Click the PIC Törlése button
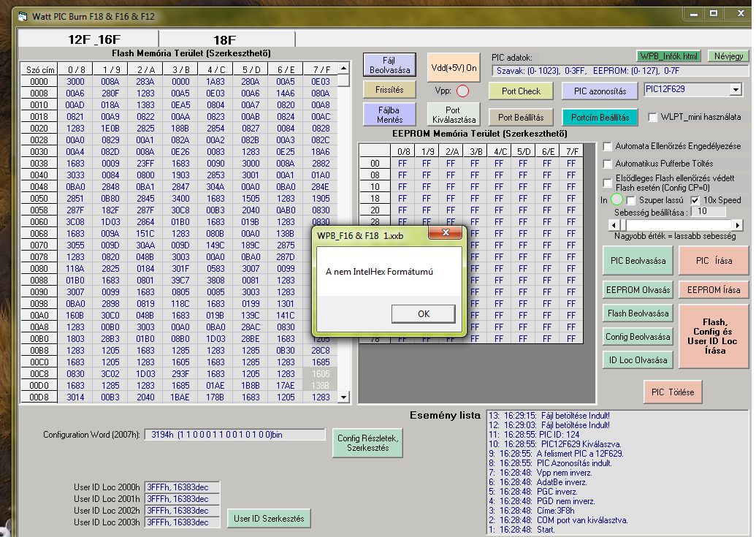Viewport: 756px width, 537px height. tap(673, 392)
